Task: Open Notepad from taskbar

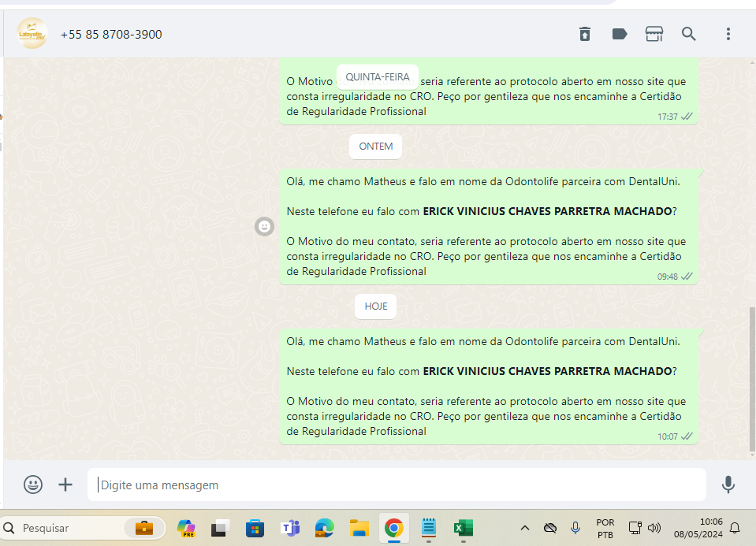Action: coord(429,528)
